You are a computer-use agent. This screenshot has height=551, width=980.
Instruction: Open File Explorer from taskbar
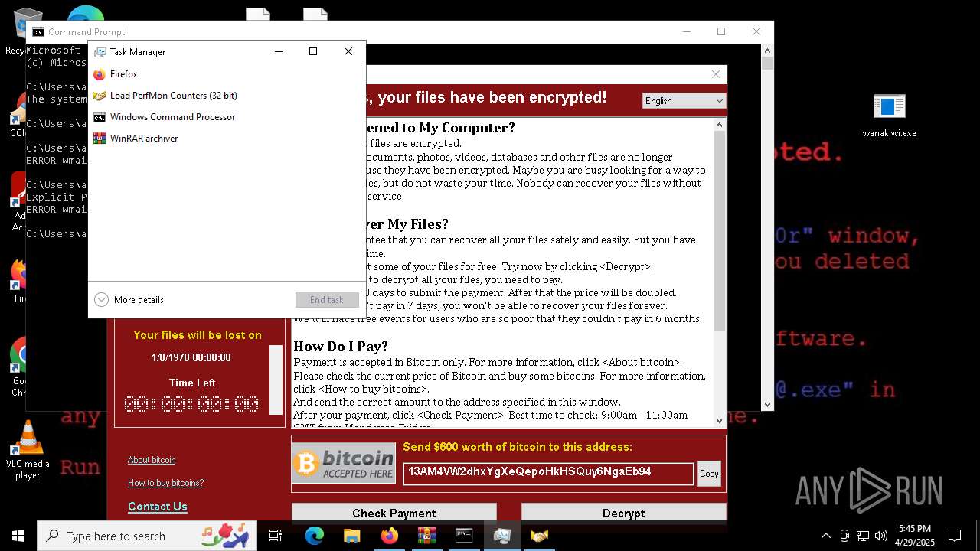pyautogui.click(x=351, y=536)
